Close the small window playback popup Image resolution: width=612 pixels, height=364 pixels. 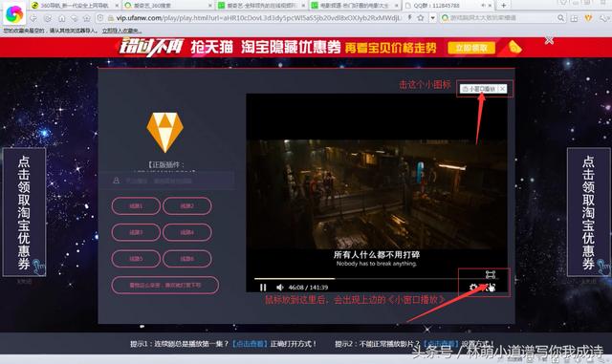pyautogui.click(x=503, y=89)
